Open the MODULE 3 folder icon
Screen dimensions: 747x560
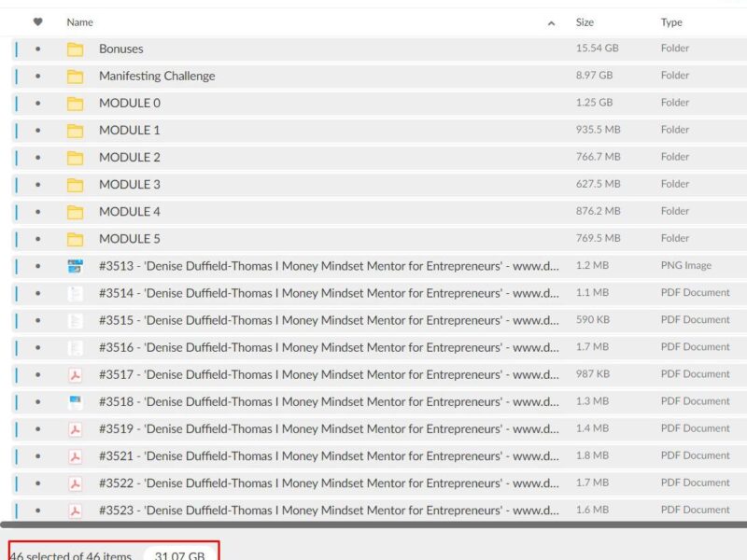(75, 185)
